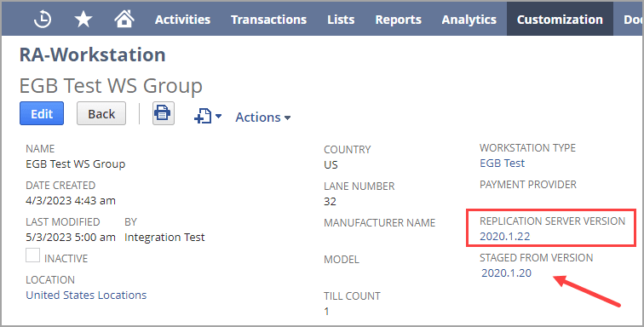This screenshot has width=644, height=327.
Task: Open the 2020.1.20 staged from version link
Action: (x=506, y=272)
